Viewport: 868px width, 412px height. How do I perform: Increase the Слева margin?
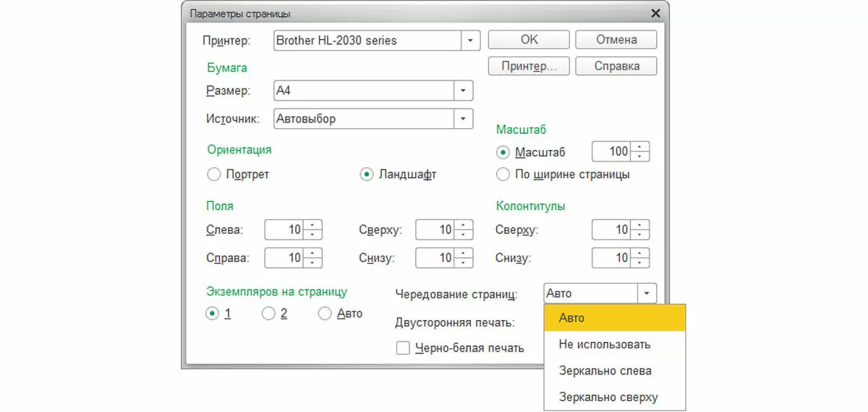[x=312, y=225]
